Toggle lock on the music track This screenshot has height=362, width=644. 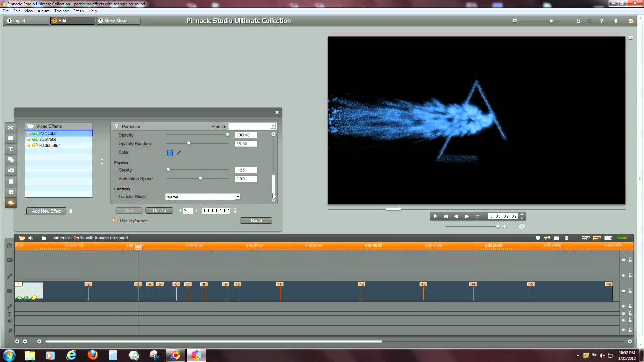point(630,330)
